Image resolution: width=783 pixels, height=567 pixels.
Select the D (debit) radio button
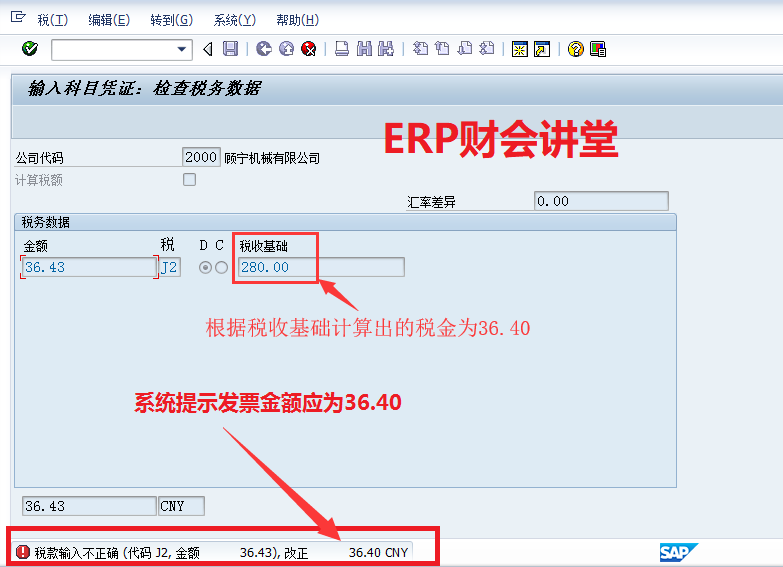click(x=205, y=268)
